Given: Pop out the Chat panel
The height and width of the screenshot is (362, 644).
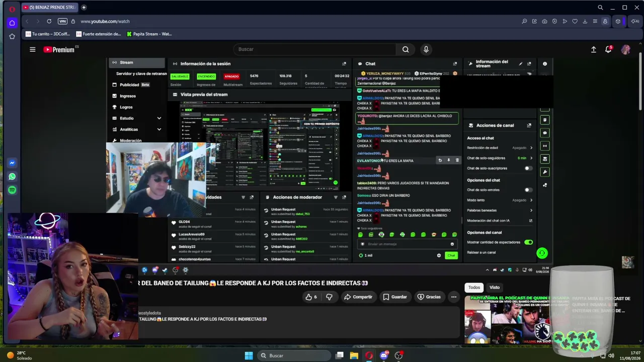Looking at the screenshot, I should click(455, 64).
